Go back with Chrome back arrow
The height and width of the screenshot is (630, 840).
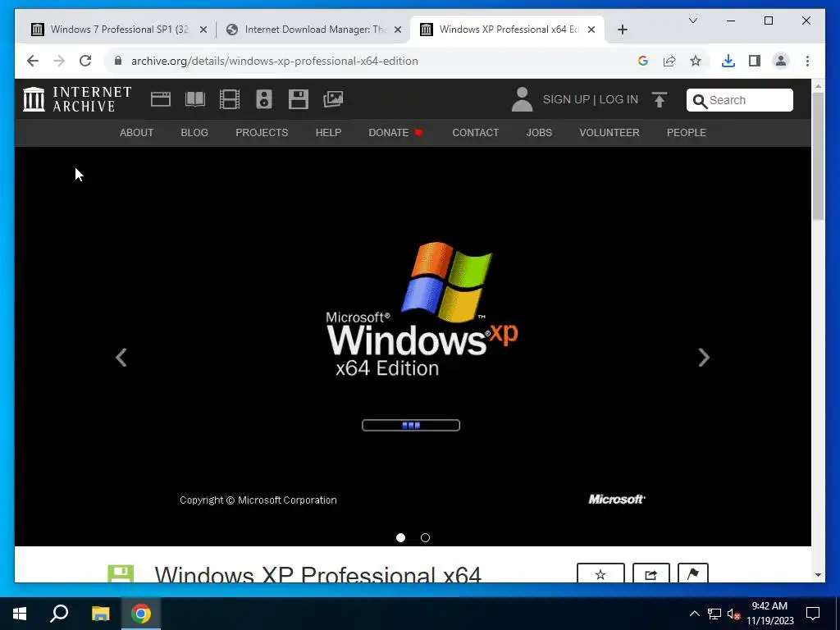tap(33, 61)
